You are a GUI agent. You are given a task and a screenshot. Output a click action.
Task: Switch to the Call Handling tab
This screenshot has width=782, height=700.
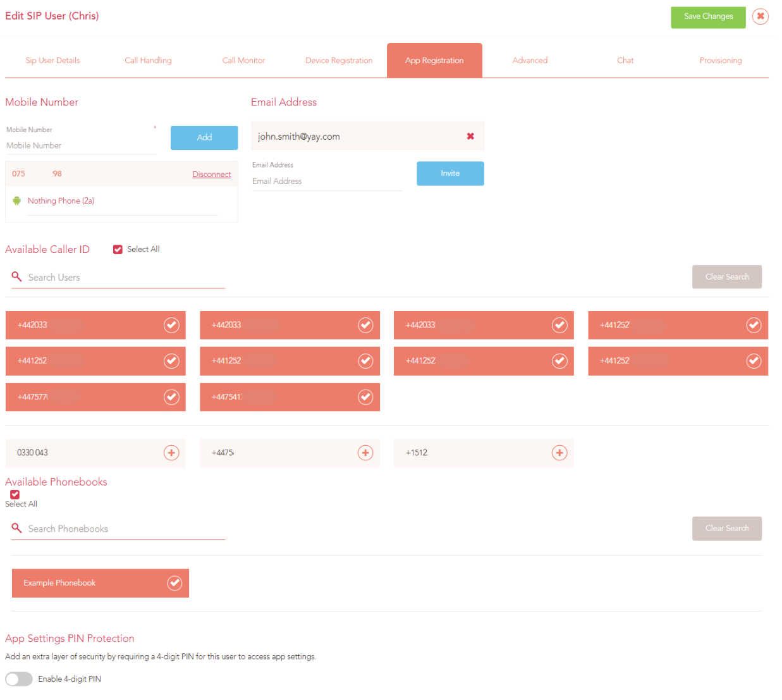148,61
